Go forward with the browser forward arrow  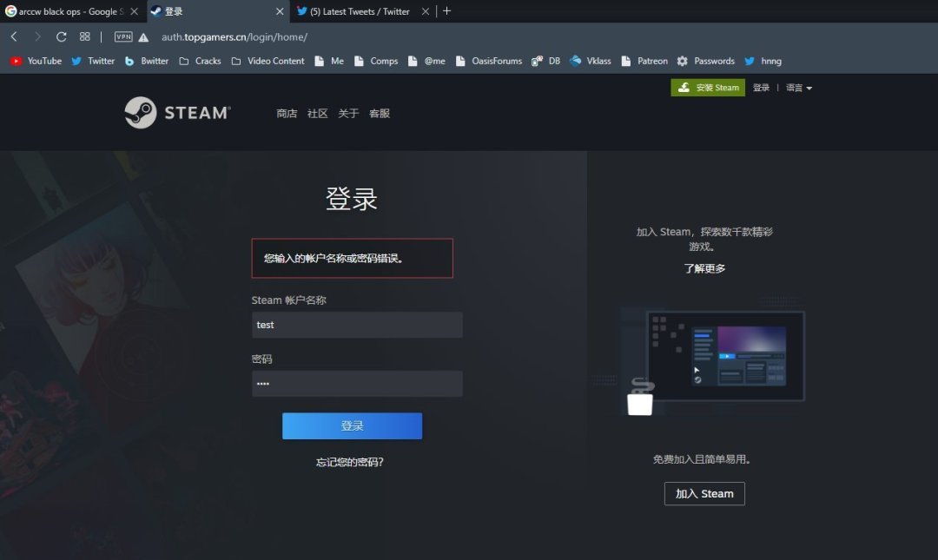click(37, 36)
